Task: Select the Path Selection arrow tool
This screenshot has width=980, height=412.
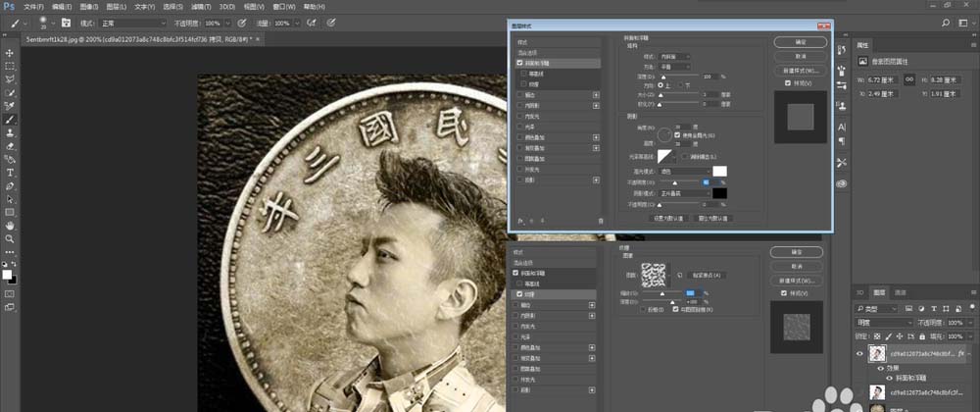Action: point(10,199)
